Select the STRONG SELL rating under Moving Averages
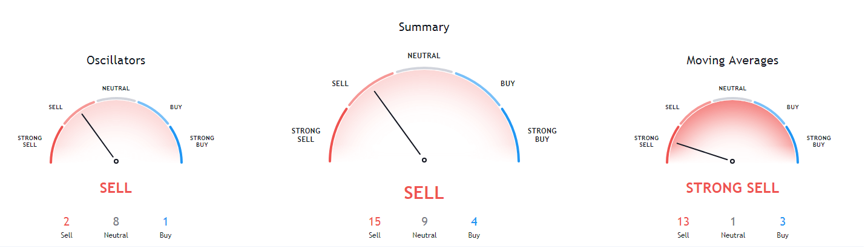The image size is (868, 248). click(732, 188)
